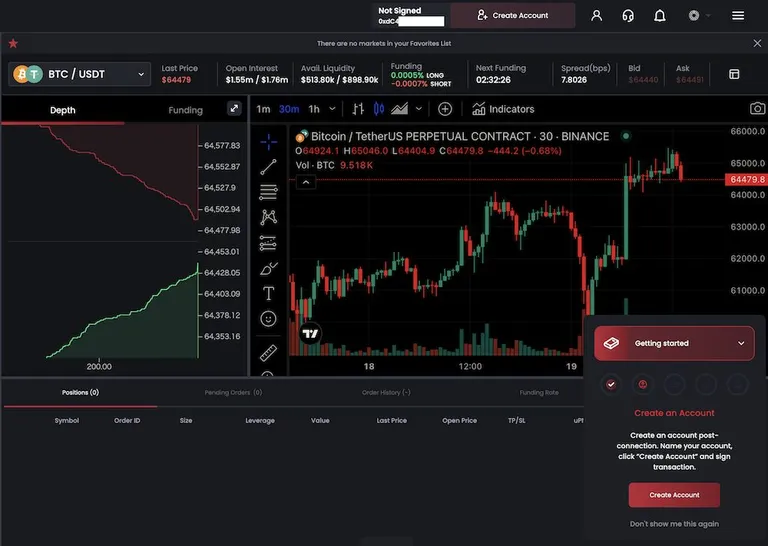The image size is (768, 546).
Task: Select the text annotation tool
Action: [268, 293]
